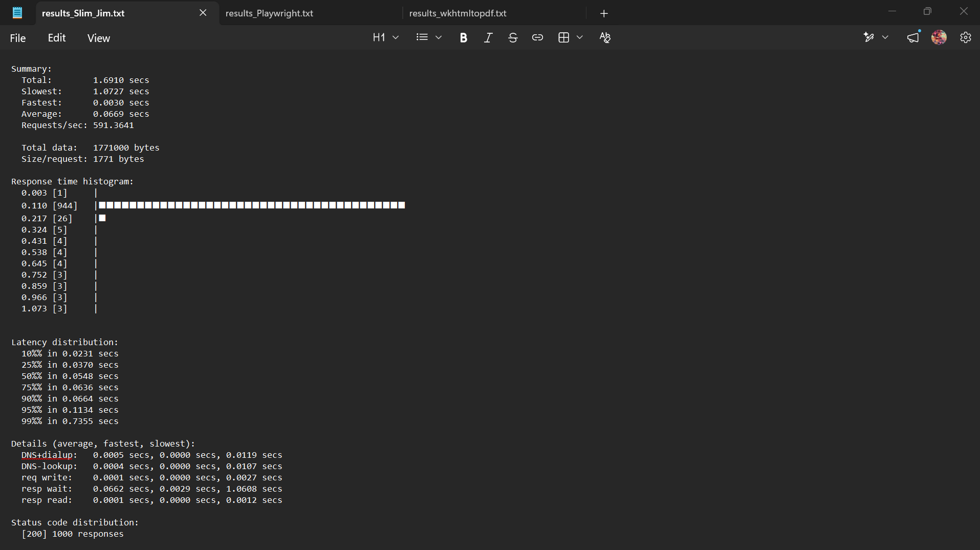Click the Notepad app icon

(17, 13)
